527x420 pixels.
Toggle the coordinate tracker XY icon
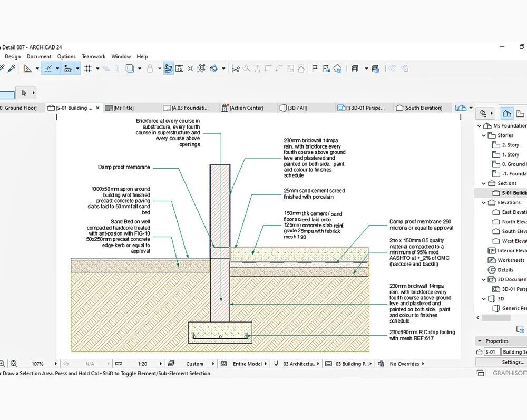68,69
